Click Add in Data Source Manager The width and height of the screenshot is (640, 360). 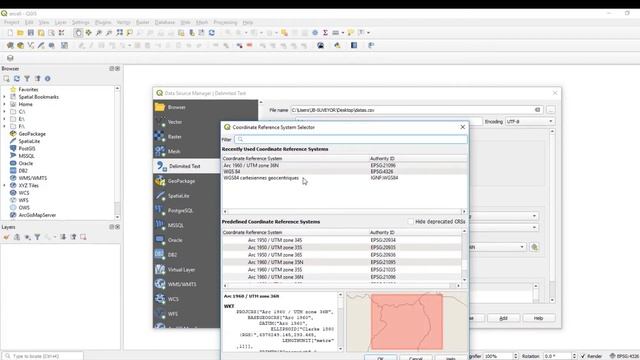[503, 318]
